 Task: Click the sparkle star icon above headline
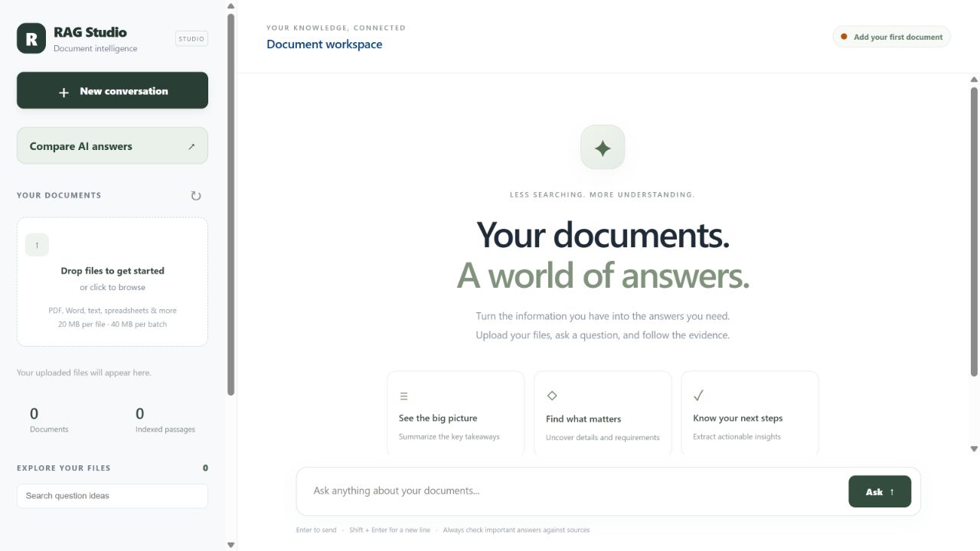[603, 148]
